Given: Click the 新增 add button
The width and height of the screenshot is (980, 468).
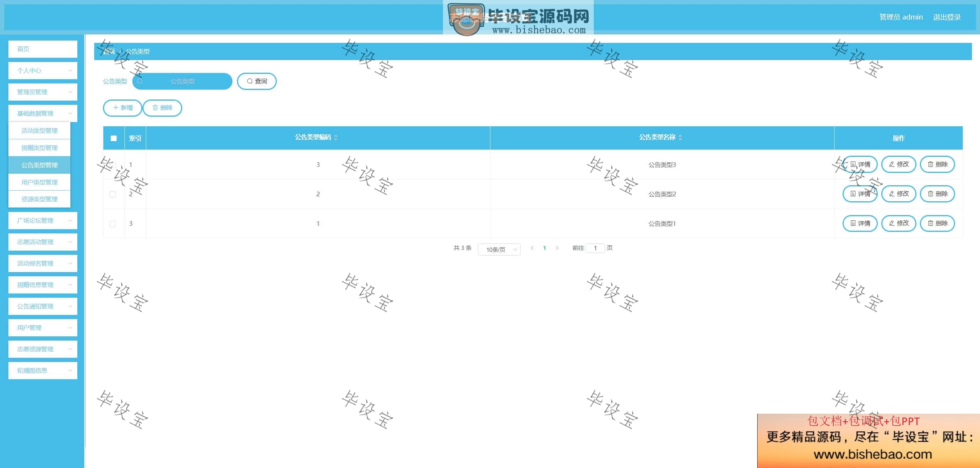Looking at the screenshot, I should click(x=122, y=108).
